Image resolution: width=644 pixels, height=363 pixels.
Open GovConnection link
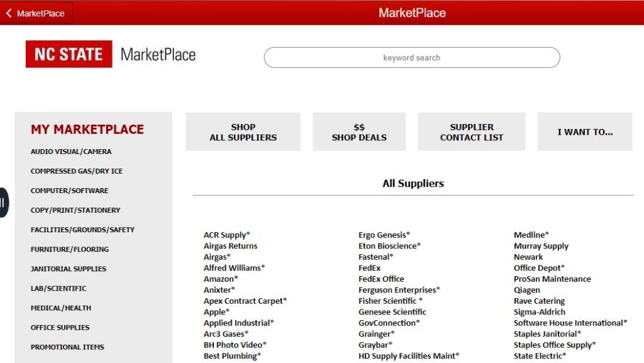coord(389,323)
